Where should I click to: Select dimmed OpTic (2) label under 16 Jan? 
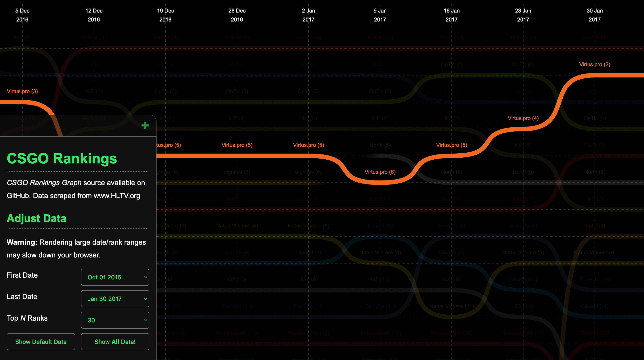point(451,64)
